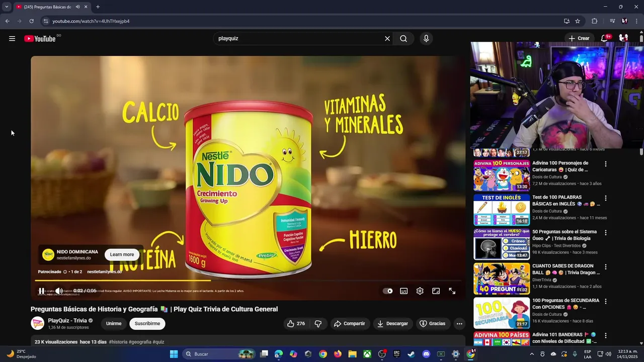Toggle subtitles in the player

[x=404, y=291]
